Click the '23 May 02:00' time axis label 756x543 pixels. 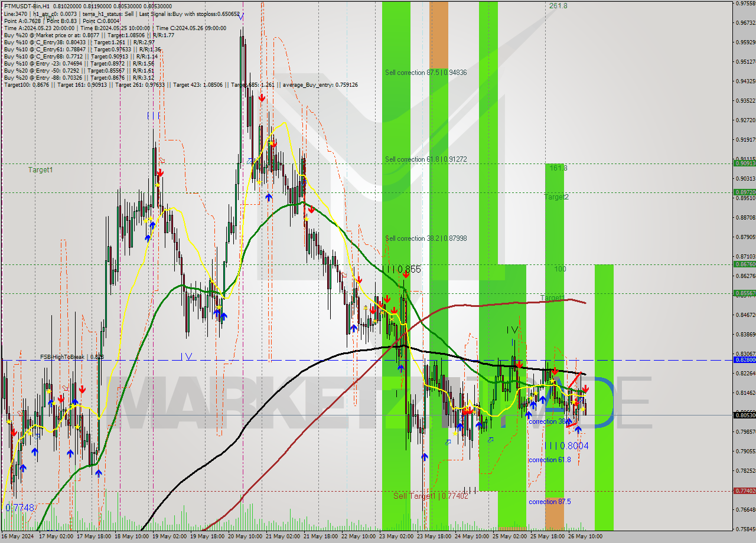click(x=396, y=536)
